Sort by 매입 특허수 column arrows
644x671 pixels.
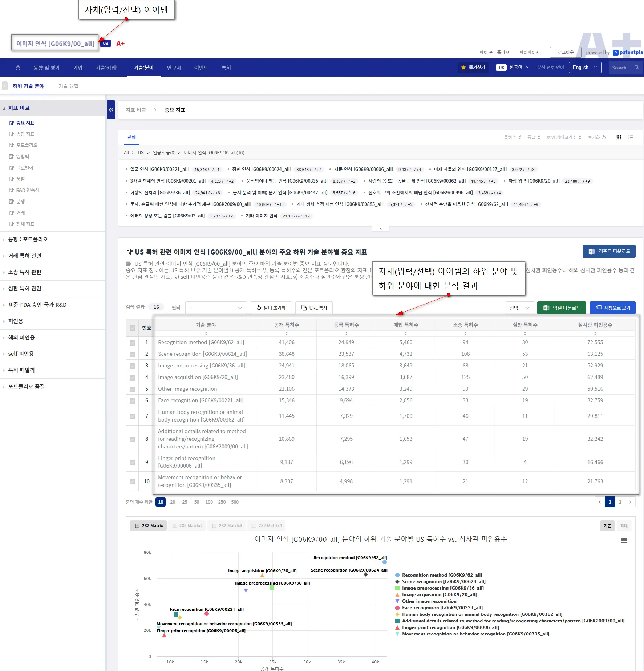coord(406,333)
